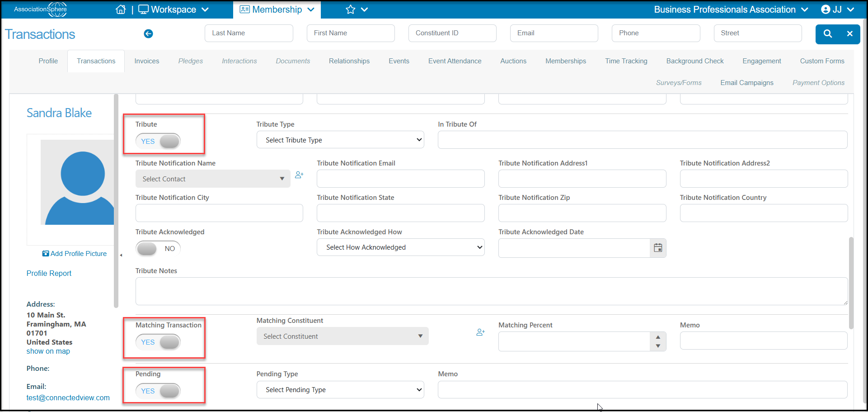Open the Select Tribute Type dropdown
Viewport: 868px width, 412px height.
340,140
